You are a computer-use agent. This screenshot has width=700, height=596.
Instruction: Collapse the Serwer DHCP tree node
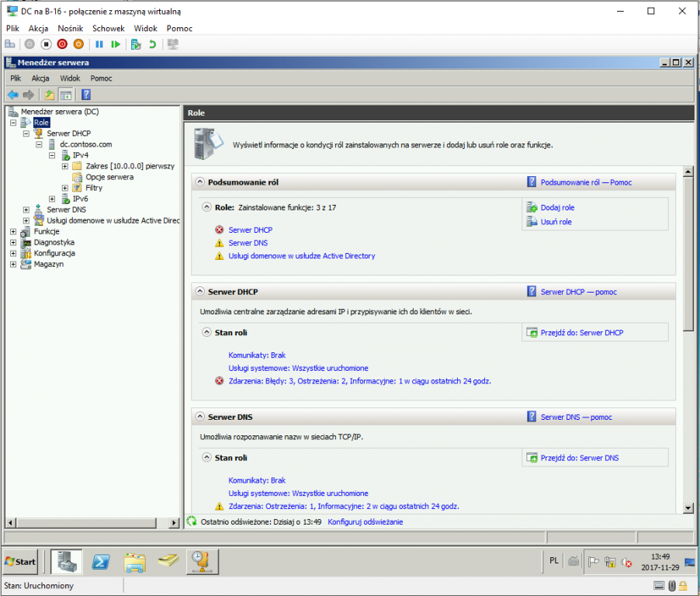coord(26,133)
